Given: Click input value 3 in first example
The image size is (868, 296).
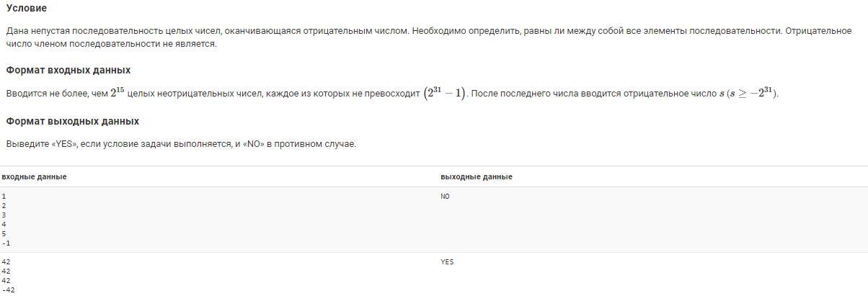Looking at the screenshot, I should [4, 215].
